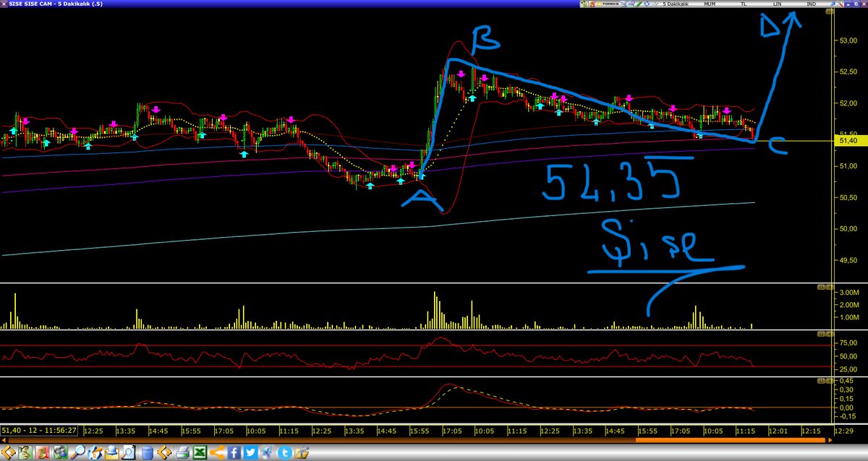Click the printer icon in bottom toolbar
The height and width of the screenshot is (461, 868).
point(183,453)
